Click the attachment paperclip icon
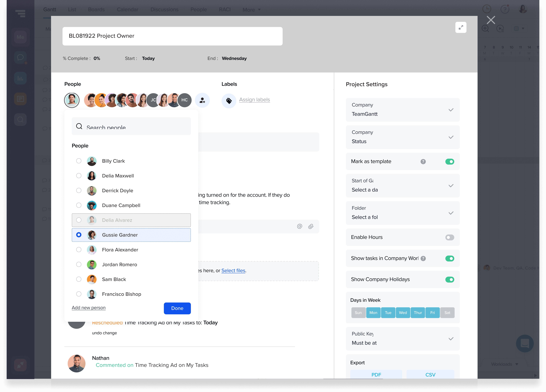 [311, 226]
